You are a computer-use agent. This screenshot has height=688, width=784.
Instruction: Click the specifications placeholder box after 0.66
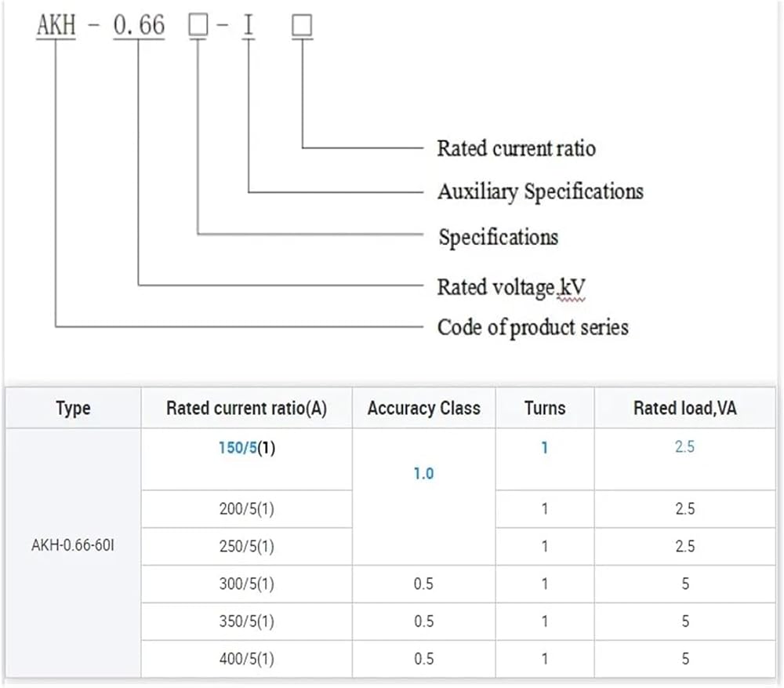[198, 25]
